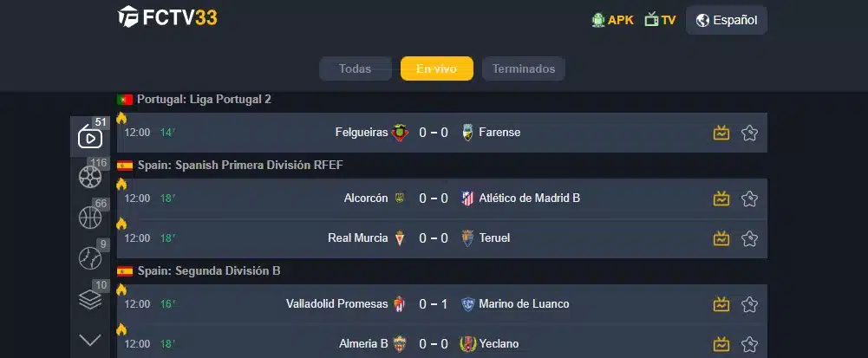Select the baseball sport icon in sidebar

(x=90, y=257)
